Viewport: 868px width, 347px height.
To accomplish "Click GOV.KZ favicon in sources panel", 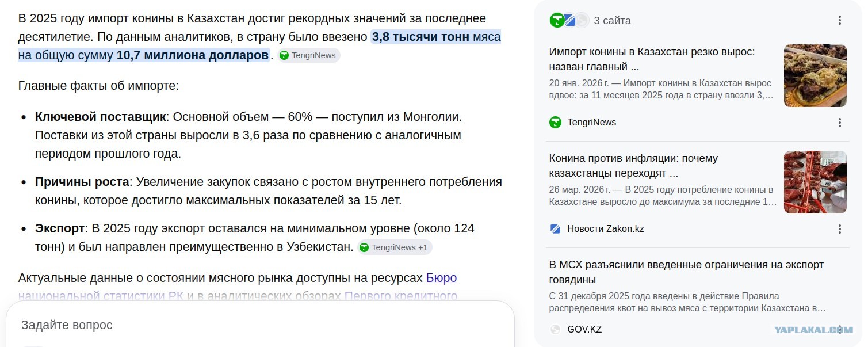I will (x=555, y=330).
